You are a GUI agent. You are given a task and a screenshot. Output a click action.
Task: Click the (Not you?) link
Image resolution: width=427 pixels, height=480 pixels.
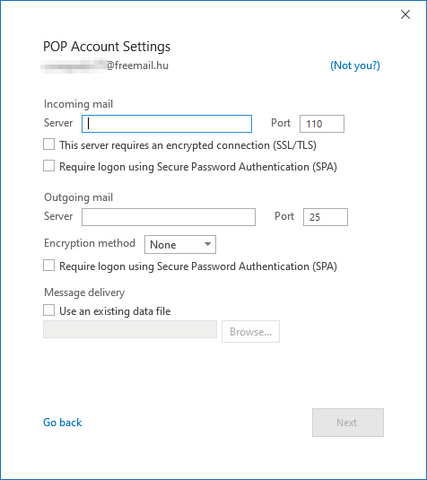tap(355, 65)
